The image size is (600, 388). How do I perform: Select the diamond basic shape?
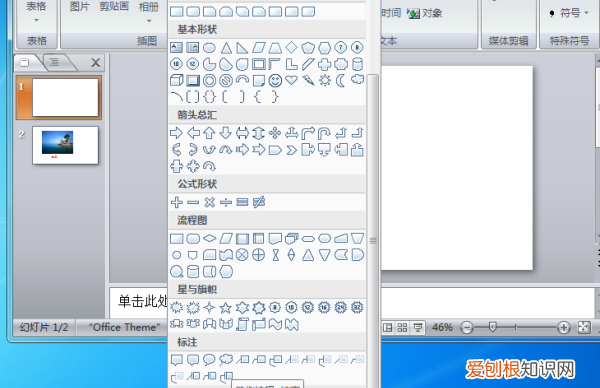point(292,47)
